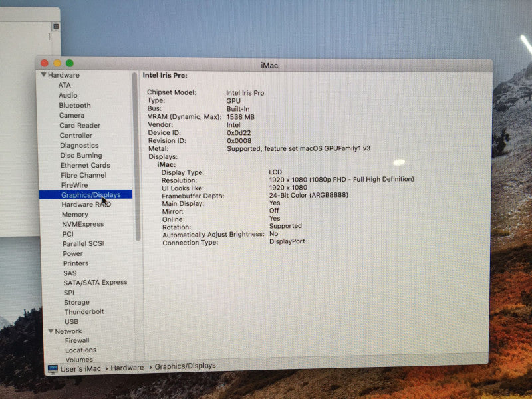Click the Resolution value 1920 x 1080 FHD
Image resolution: width=532 pixels, height=399 pixels.
pos(341,179)
